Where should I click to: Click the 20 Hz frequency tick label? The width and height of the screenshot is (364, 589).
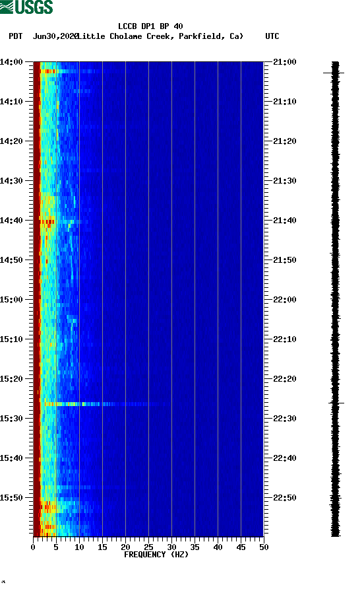tap(125, 547)
